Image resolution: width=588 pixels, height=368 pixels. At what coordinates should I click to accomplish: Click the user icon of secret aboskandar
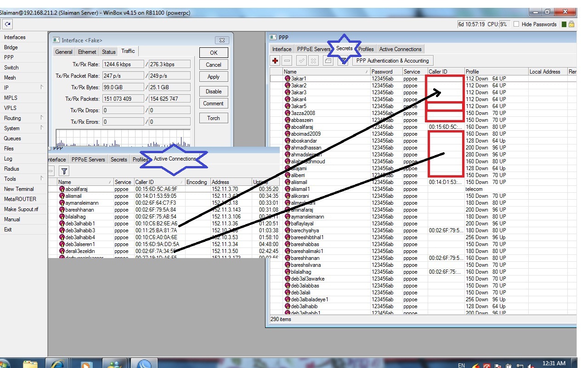(x=288, y=141)
